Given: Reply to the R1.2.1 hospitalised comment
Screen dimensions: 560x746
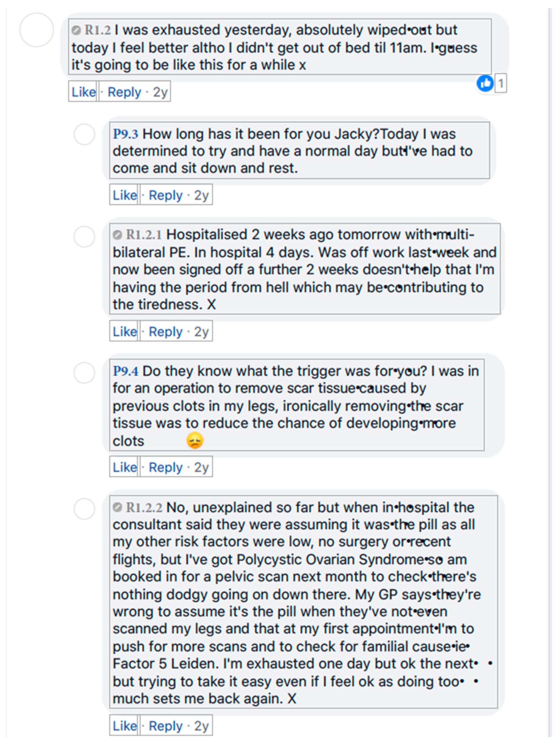Looking at the screenshot, I should [x=165, y=331].
